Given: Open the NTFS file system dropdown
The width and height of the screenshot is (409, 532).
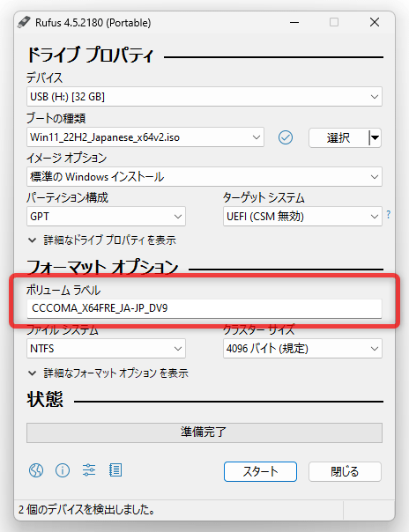Looking at the screenshot, I should 106,349.
